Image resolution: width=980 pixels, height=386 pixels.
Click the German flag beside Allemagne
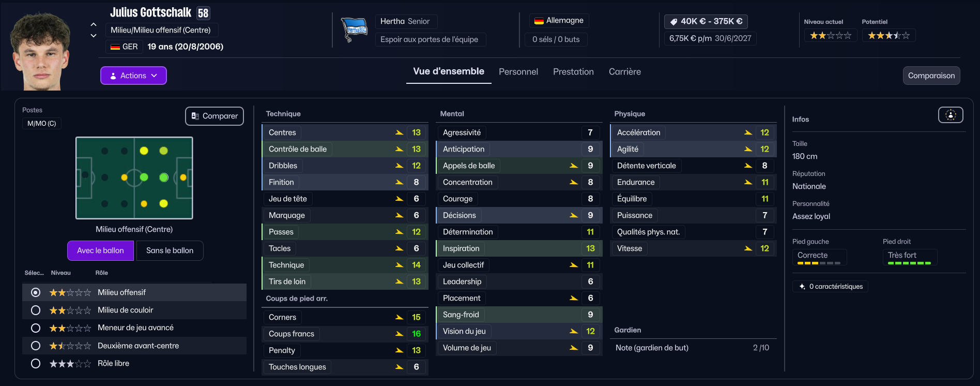click(x=539, y=21)
